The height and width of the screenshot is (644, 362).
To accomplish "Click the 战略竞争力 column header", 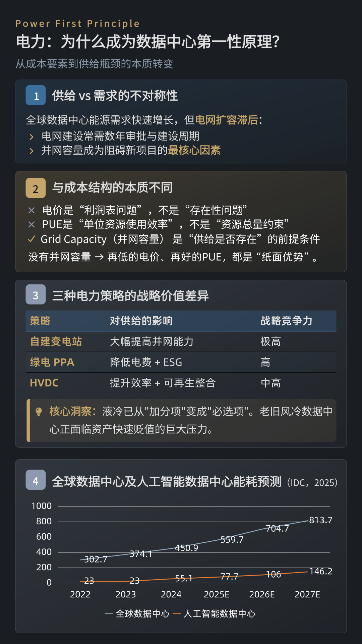I will click(286, 321).
